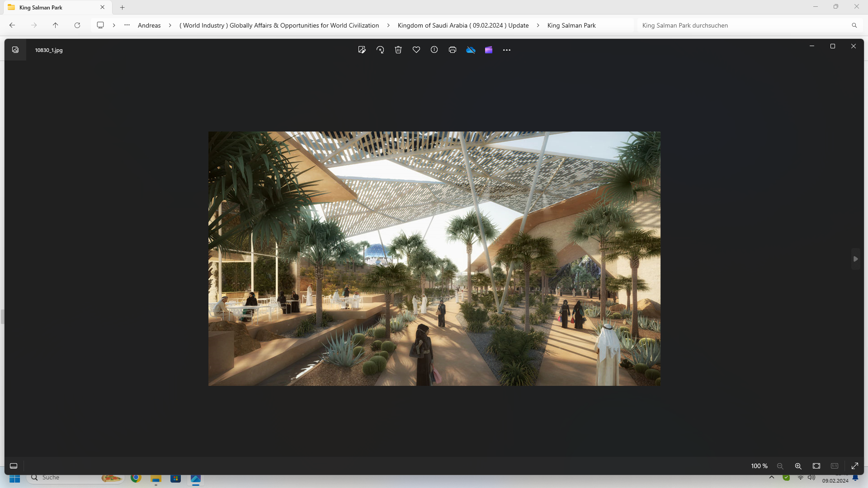Click the This PC monitor icon in address bar

[x=100, y=25]
